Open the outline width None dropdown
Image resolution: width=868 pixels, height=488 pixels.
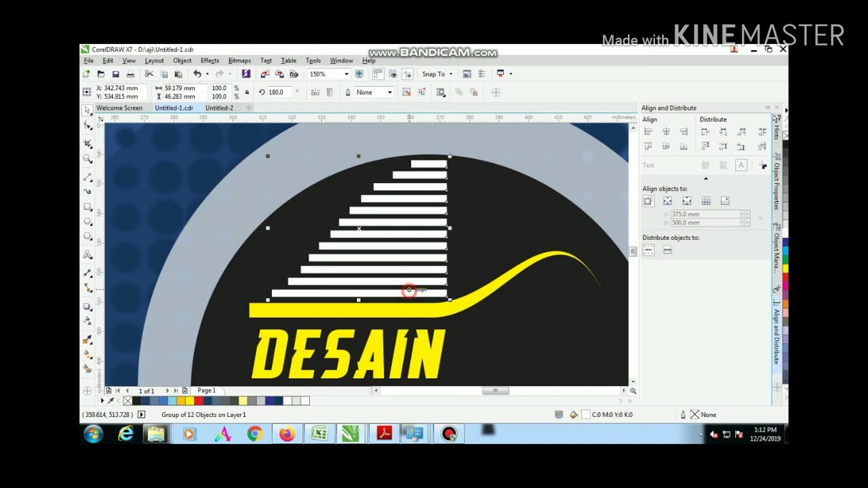pyautogui.click(x=389, y=92)
